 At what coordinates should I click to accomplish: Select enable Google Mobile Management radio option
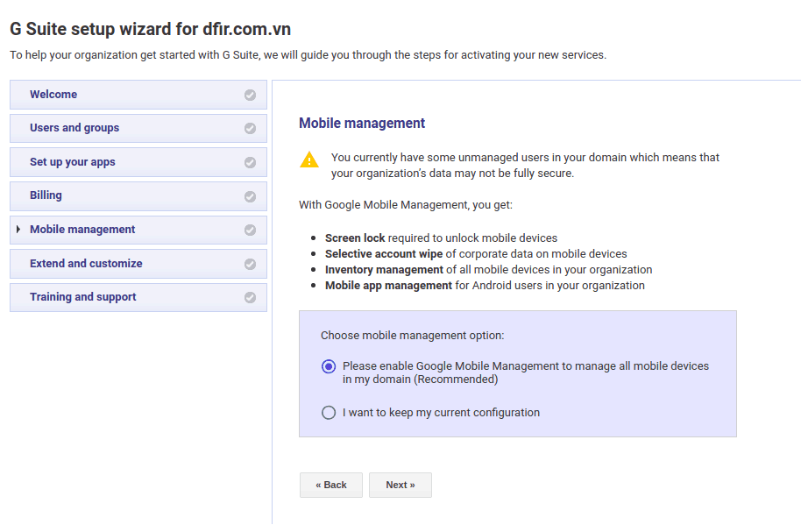(x=329, y=366)
